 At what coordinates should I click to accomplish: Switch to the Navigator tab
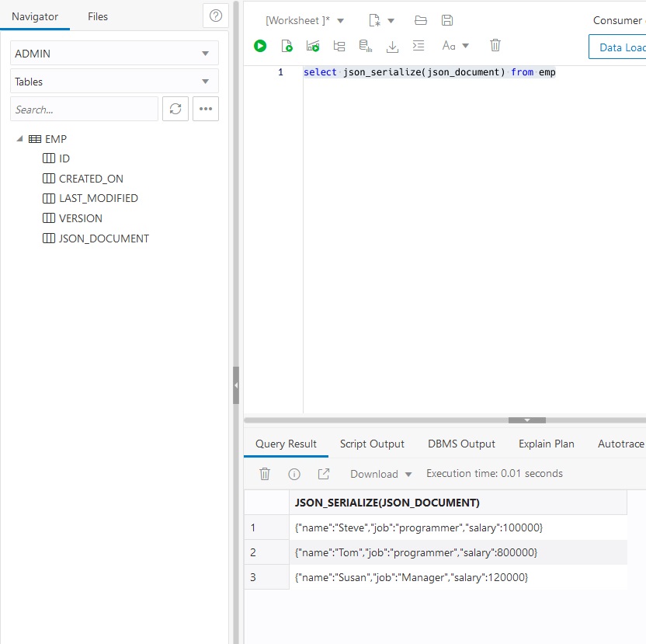tap(35, 16)
